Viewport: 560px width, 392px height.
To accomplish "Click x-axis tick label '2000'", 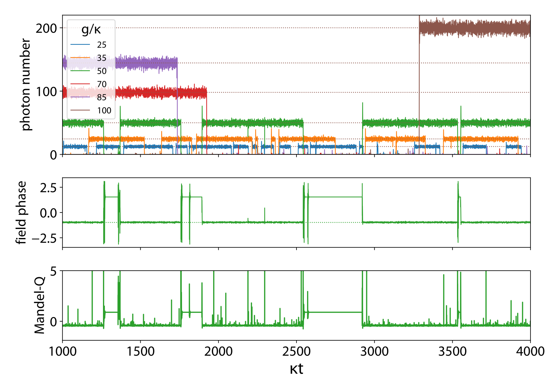I will (x=219, y=352).
